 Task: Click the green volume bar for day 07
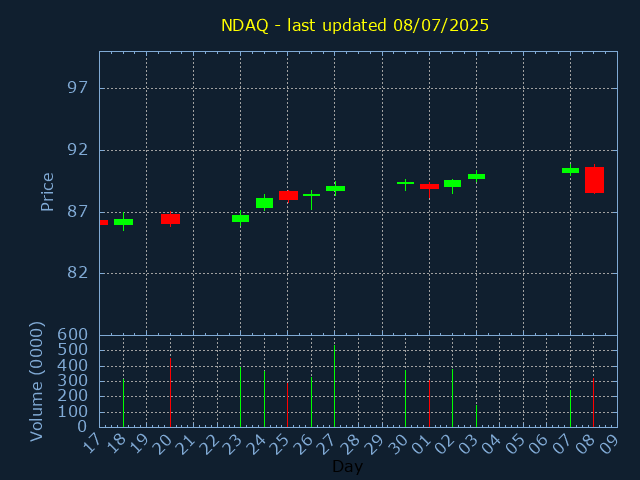[x=570, y=408]
